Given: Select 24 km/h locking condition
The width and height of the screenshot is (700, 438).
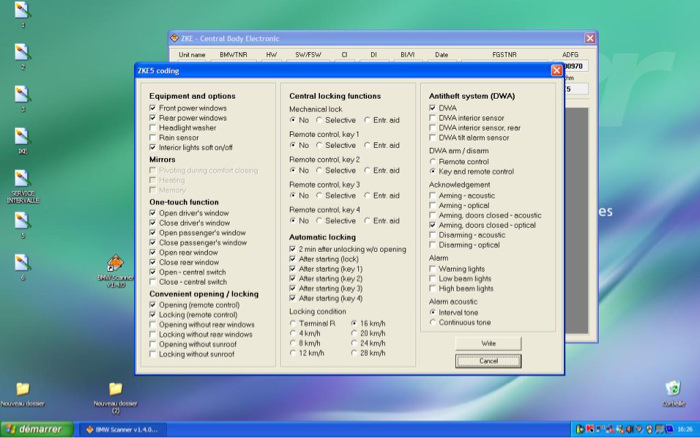Looking at the screenshot, I should pos(354,343).
